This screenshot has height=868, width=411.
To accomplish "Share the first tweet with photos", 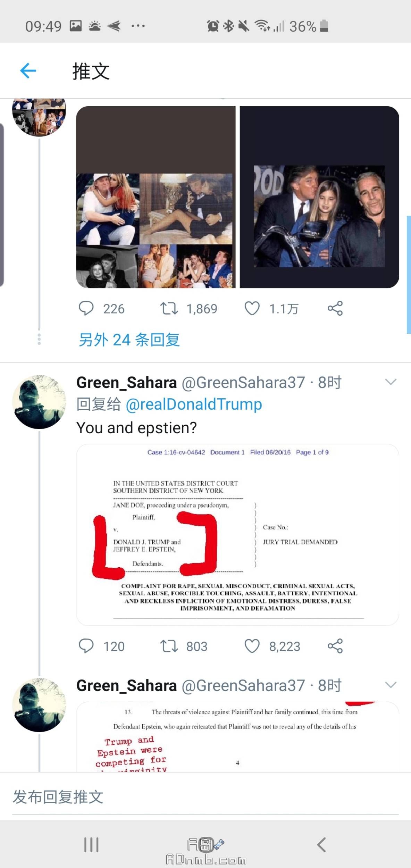I will (335, 308).
